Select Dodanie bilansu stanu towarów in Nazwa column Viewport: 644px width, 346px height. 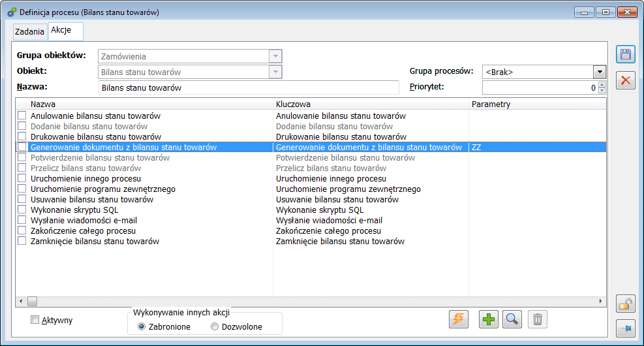point(89,127)
